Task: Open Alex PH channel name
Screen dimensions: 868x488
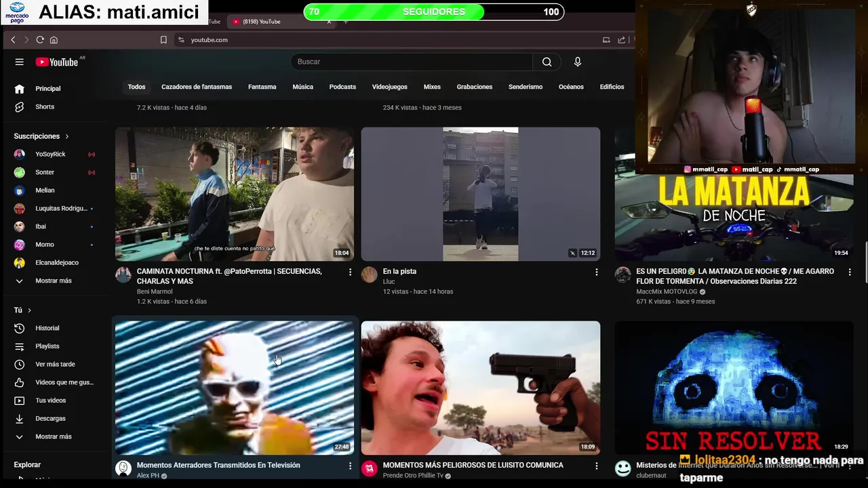Action: coord(148,476)
